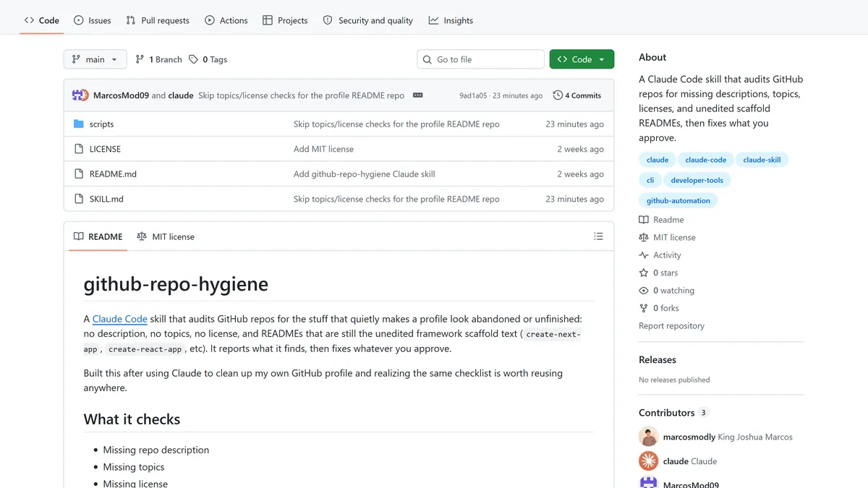Select the README tab in file viewer
The image size is (868, 488).
pyautogui.click(x=98, y=236)
